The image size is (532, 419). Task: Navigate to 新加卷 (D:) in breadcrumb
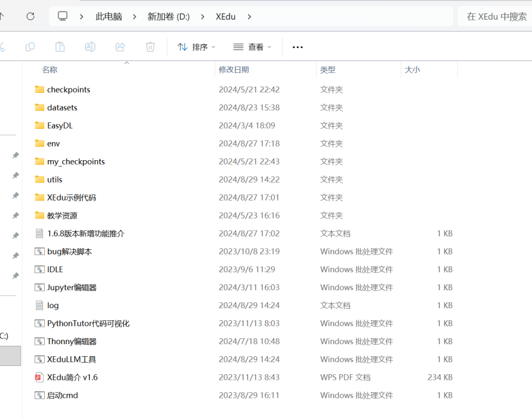pyautogui.click(x=169, y=16)
